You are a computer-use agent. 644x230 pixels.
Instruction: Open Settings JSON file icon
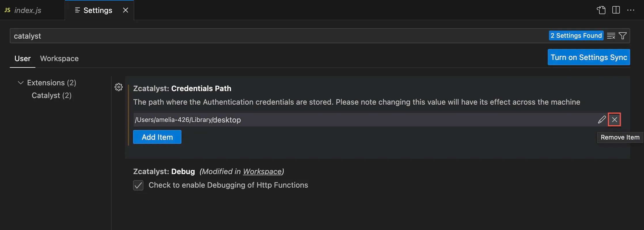coord(601,10)
